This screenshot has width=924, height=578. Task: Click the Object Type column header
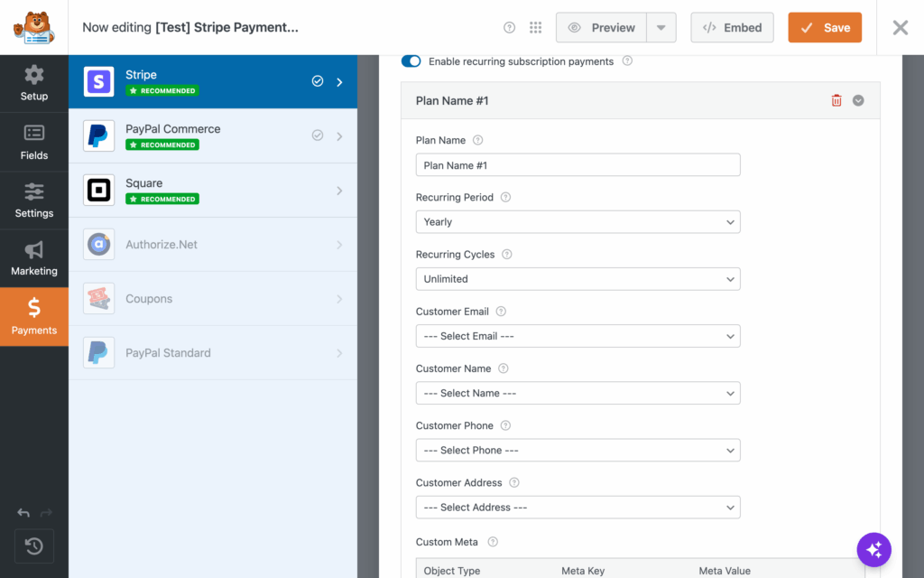click(452, 571)
